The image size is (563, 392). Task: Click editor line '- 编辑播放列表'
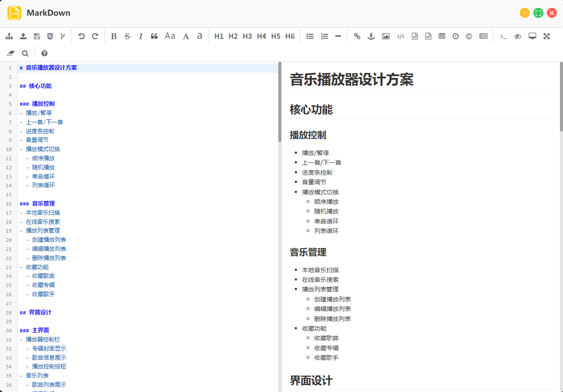click(x=46, y=249)
